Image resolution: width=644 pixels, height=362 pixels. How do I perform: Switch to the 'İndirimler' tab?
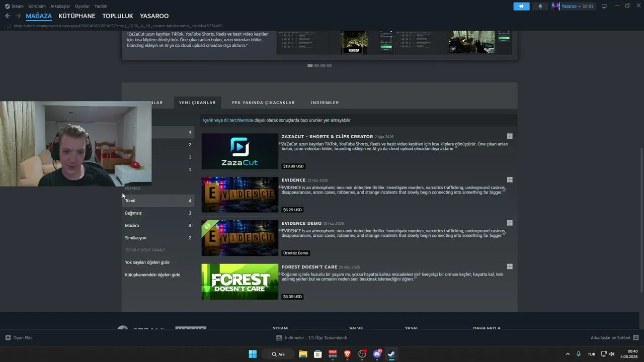click(325, 103)
